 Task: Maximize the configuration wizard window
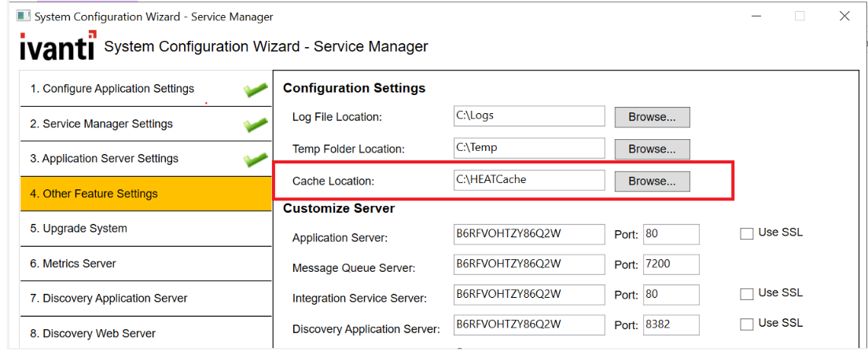coord(800,16)
